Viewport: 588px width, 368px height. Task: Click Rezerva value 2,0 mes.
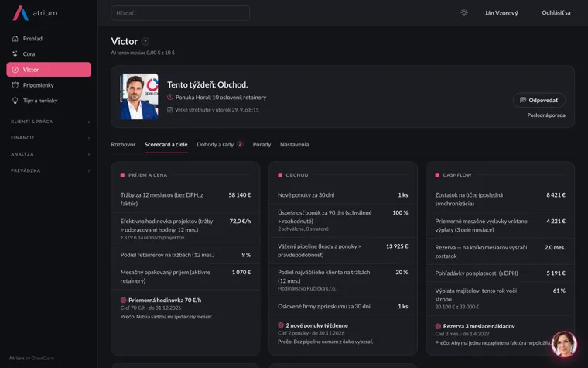555,247
